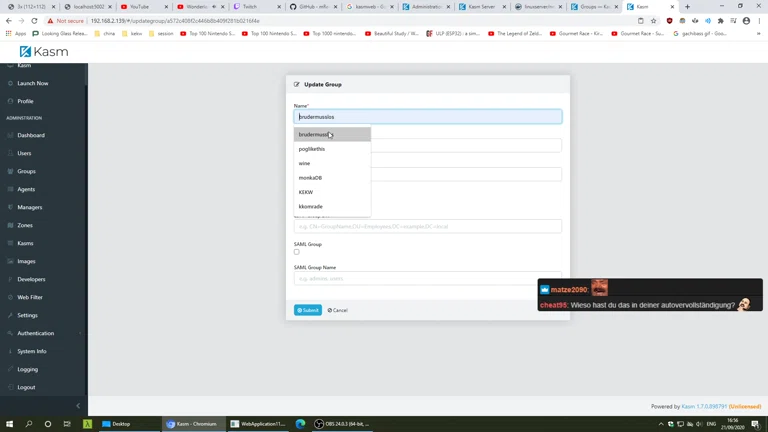Viewport: 768px width, 432px height.
Task: Open the browser extensions puzzle icon
Action: [720, 21]
